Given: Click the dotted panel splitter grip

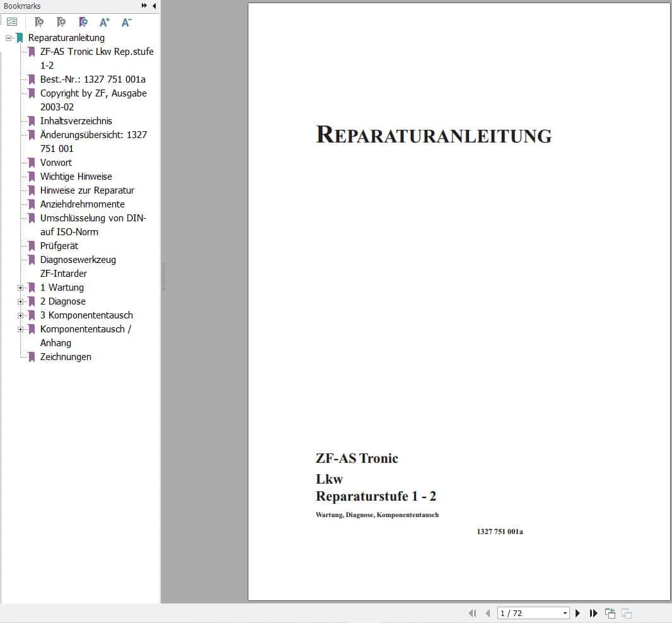Looking at the screenshot, I should coord(164,277).
